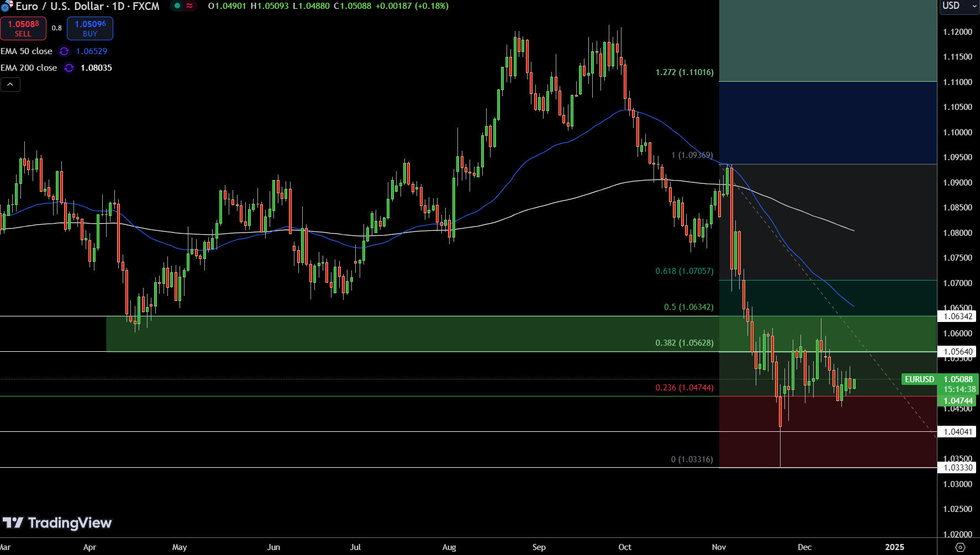Click the Jun label on time axis
980x555 pixels.
coord(273,547)
